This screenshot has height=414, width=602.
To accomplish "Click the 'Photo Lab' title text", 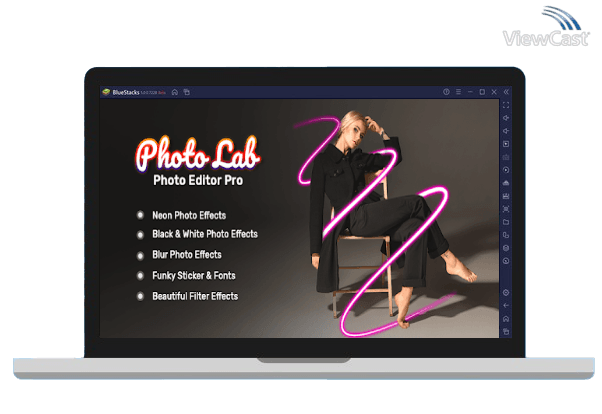I will 198,154.
